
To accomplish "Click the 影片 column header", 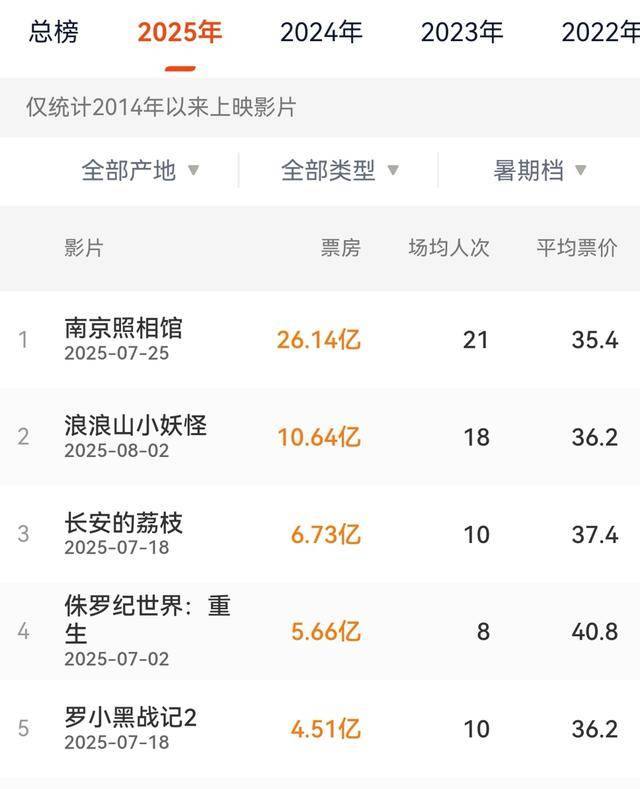I will pyautogui.click(x=84, y=249).
